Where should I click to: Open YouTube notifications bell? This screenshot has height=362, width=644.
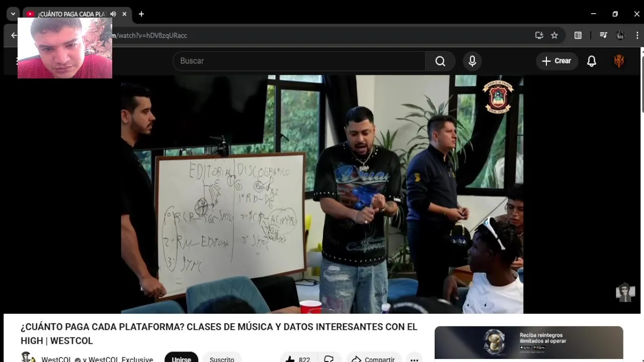tap(592, 61)
